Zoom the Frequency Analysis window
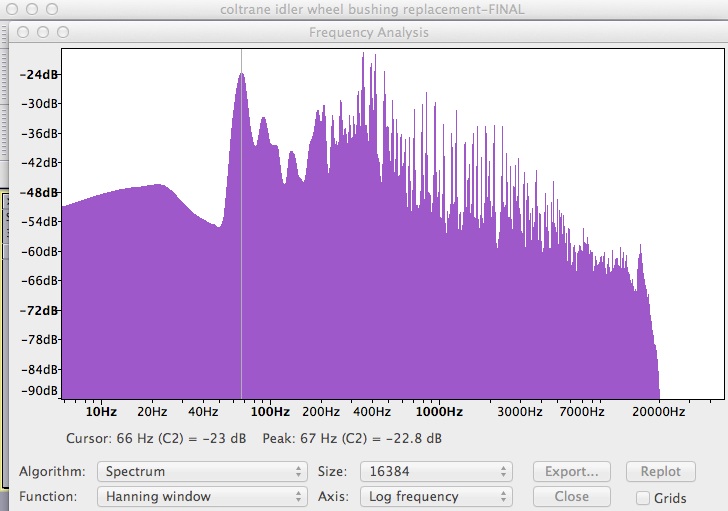The height and width of the screenshot is (511, 728). [x=63, y=32]
